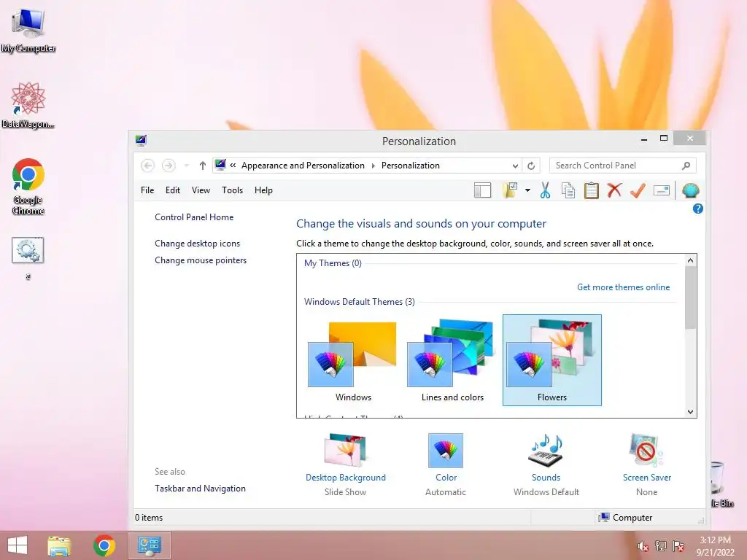Open File Explorer from the taskbar
Viewport: 747px width, 560px height.
59,545
